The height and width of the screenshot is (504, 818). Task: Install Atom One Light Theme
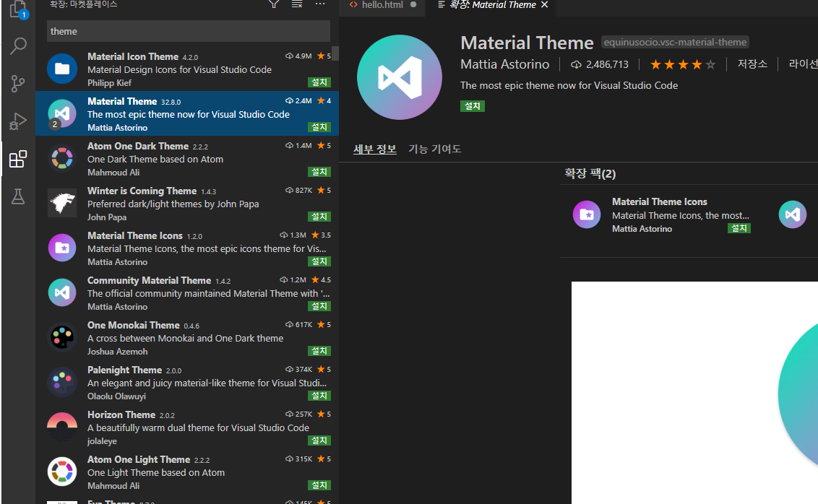click(x=319, y=486)
